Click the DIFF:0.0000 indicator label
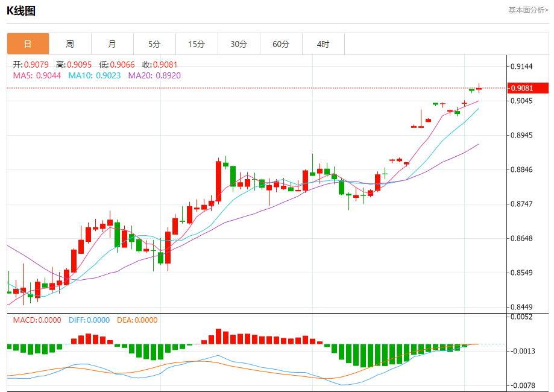The image size is (554, 392). (89, 320)
